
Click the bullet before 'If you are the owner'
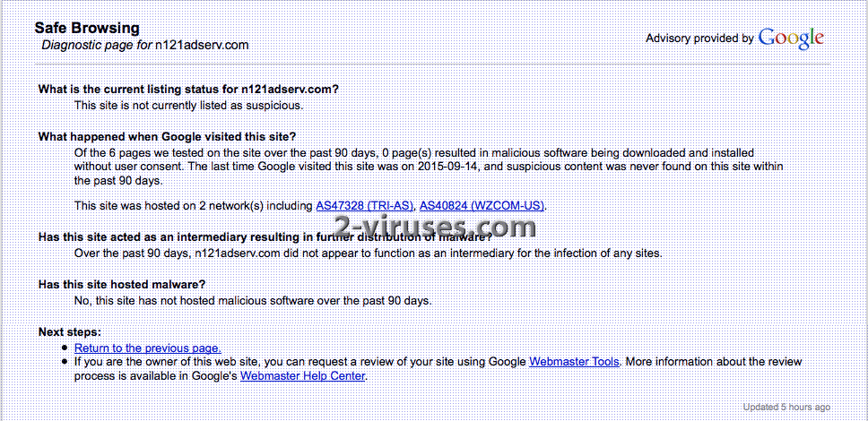65,362
